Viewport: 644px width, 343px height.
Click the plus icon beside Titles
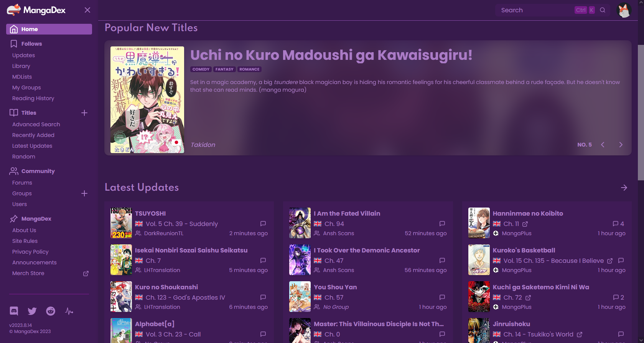[x=84, y=113]
